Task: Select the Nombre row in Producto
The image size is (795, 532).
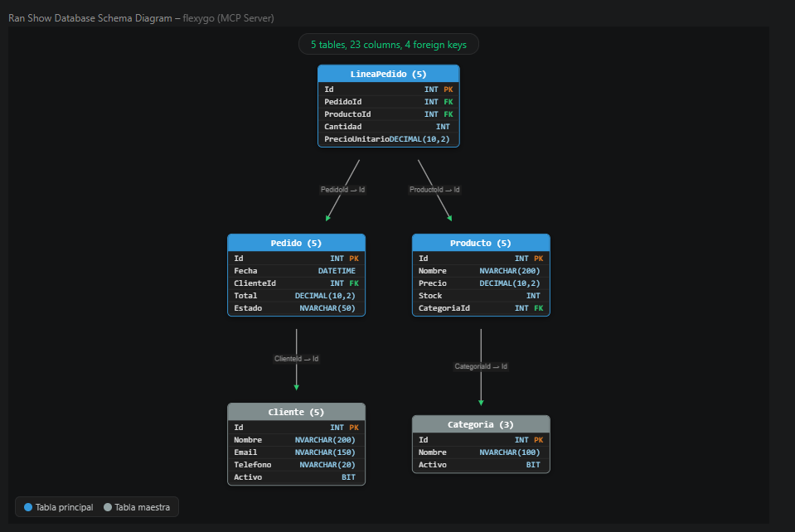Action: [x=481, y=271]
